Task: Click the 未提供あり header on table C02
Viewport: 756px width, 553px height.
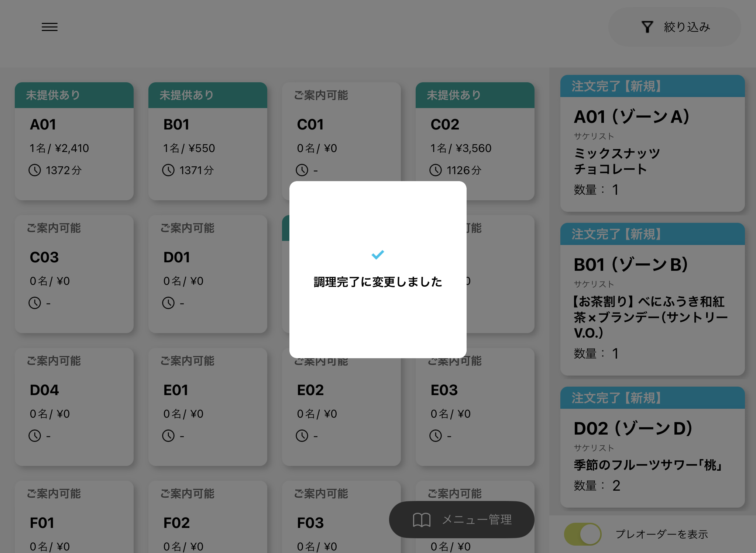Action: [x=475, y=95]
